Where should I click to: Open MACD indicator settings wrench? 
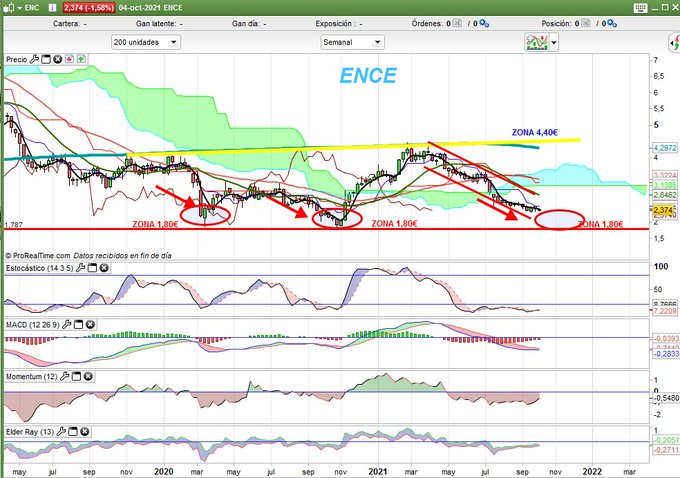67,324
